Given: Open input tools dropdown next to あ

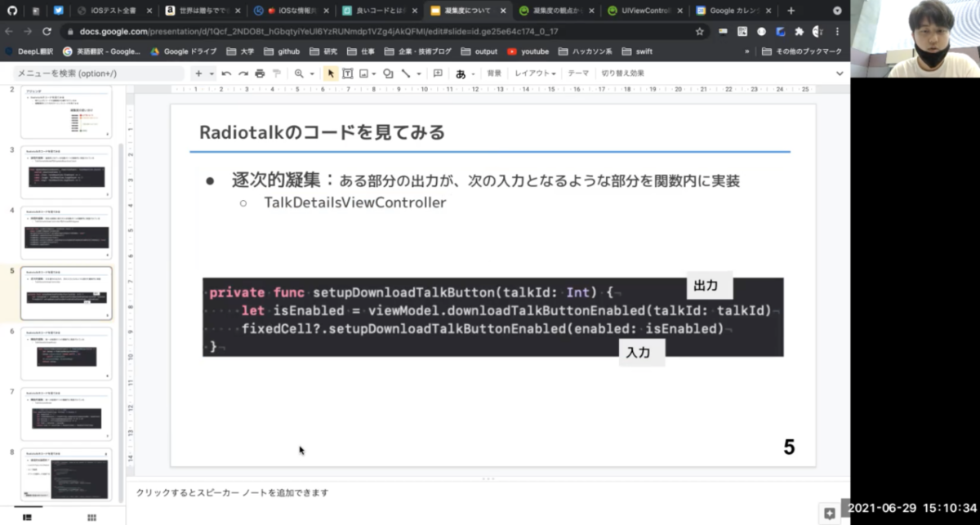Looking at the screenshot, I should (x=474, y=73).
